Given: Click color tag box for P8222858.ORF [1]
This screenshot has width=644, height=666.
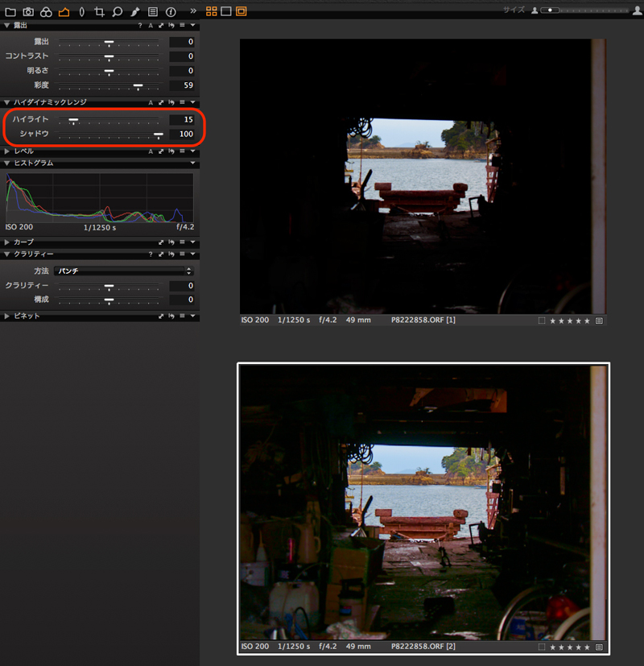Looking at the screenshot, I should point(542,321).
